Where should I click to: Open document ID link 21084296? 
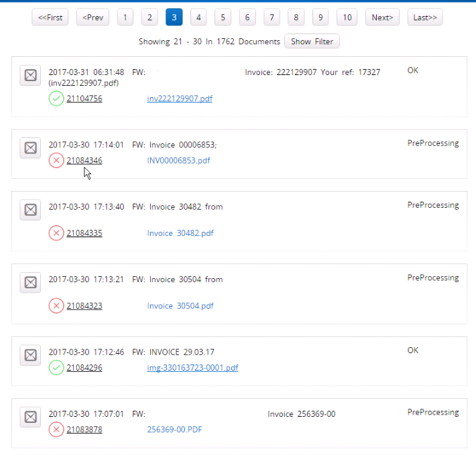[x=84, y=368]
